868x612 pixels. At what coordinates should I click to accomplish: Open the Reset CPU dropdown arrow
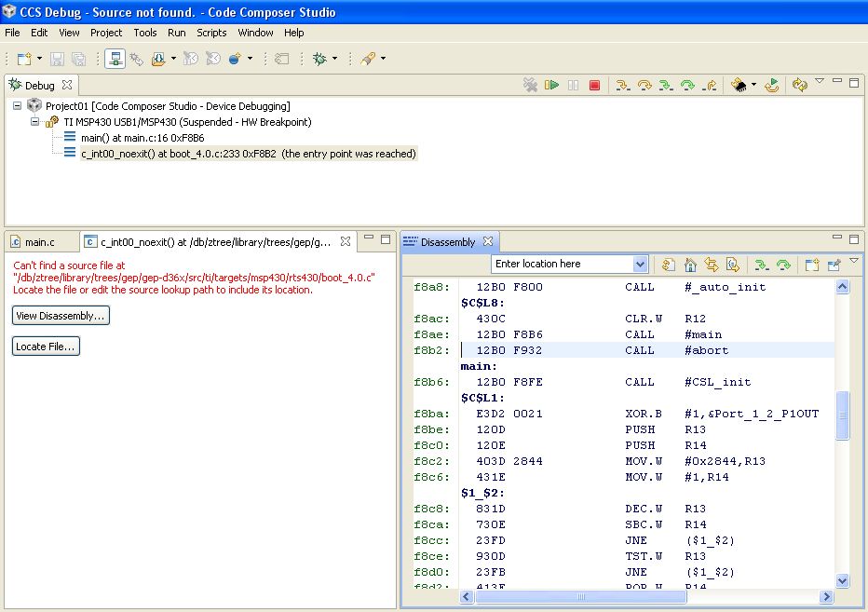click(x=753, y=86)
